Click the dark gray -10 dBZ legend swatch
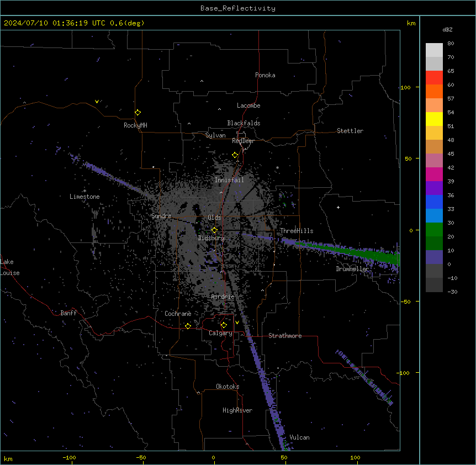 click(x=434, y=285)
